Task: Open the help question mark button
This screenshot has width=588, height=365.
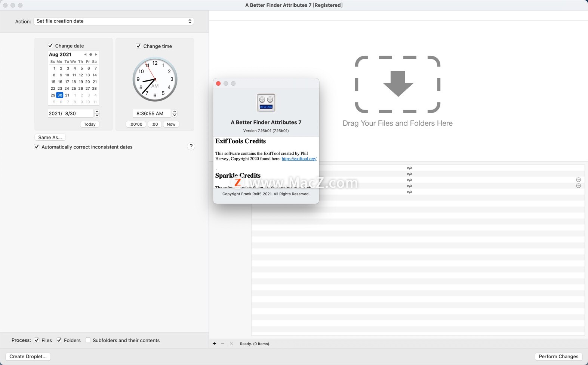Action: click(x=191, y=147)
